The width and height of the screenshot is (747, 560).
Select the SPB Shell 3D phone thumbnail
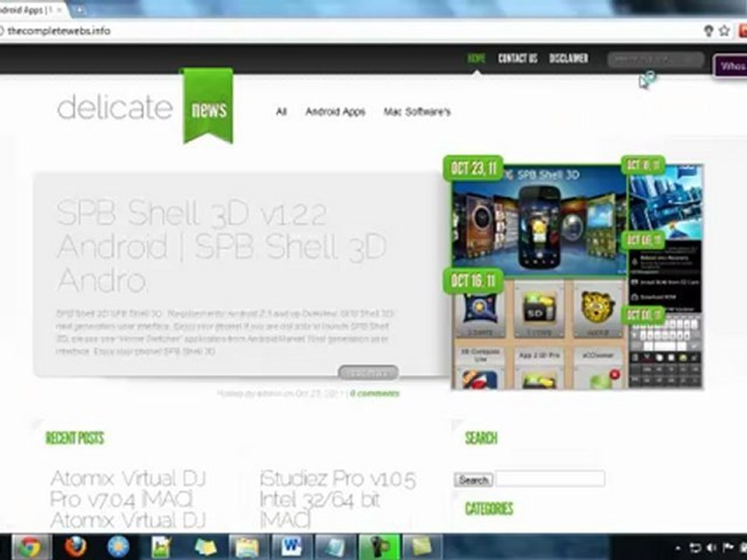tap(538, 222)
